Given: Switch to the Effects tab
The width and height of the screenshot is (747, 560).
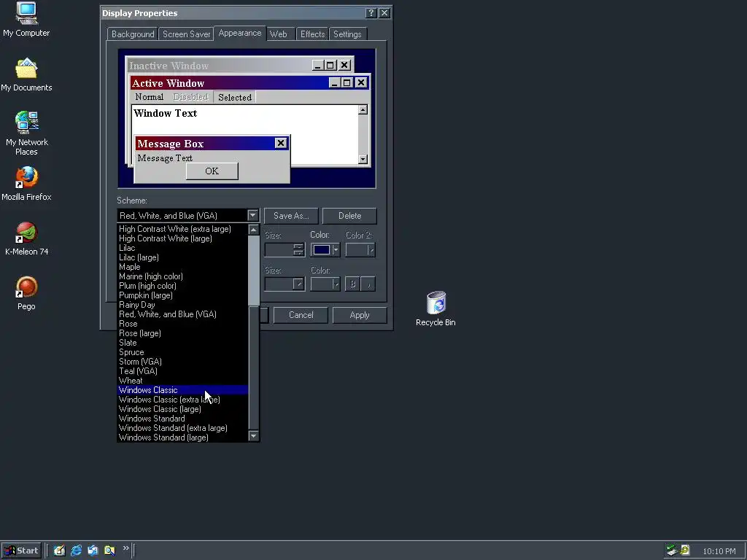Looking at the screenshot, I should tap(312, 34).
